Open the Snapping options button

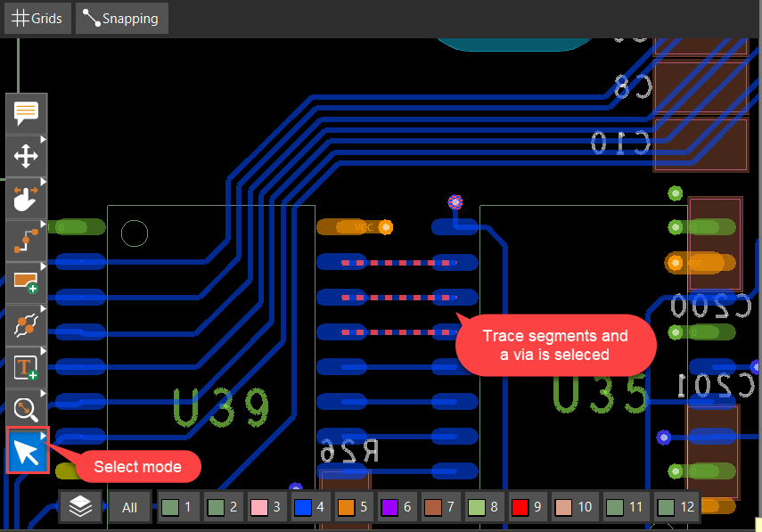pos(122,19)
